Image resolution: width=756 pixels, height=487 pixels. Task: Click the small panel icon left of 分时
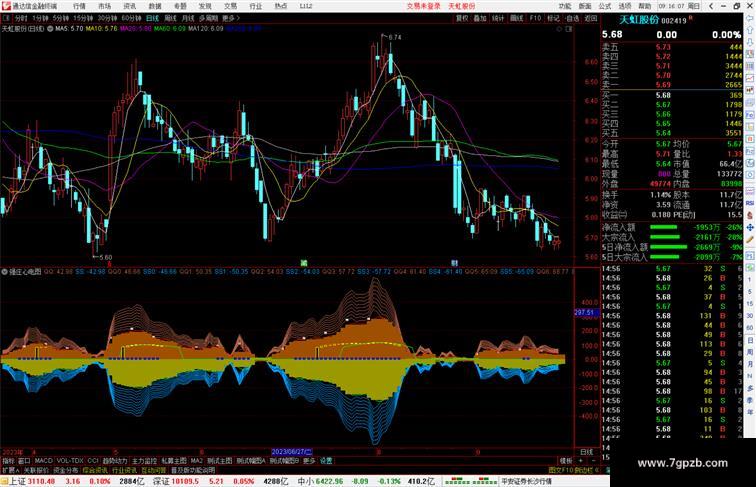[6, 18]
